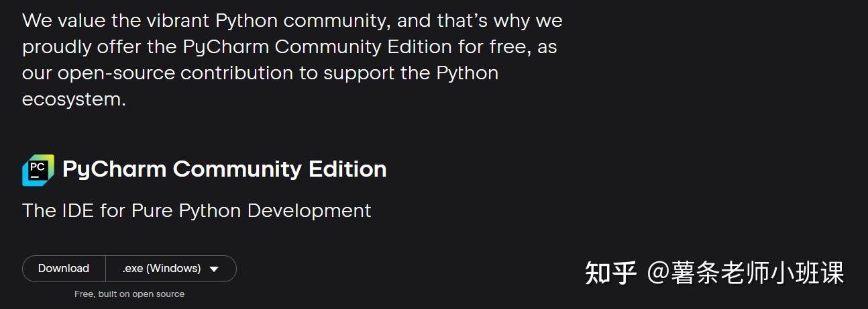Click the @薯条老师小班课 username watermark

point(745,273)
